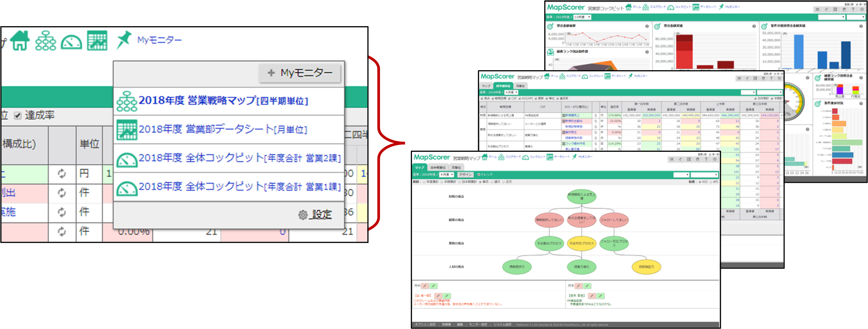The width and height of the screenshot is (868, 329).
Task: Select the 週次 radio button
Action: tap(492, 182)
